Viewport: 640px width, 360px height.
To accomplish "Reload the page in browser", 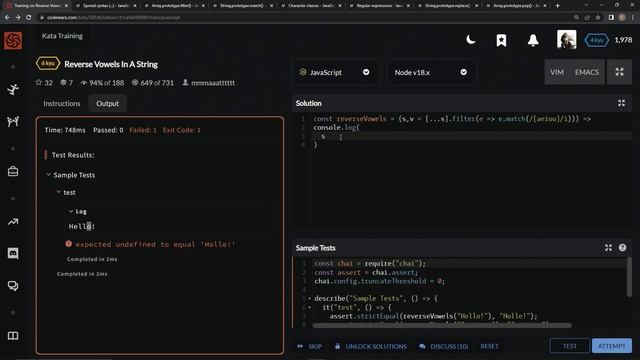I will click(x=29, y=18).
